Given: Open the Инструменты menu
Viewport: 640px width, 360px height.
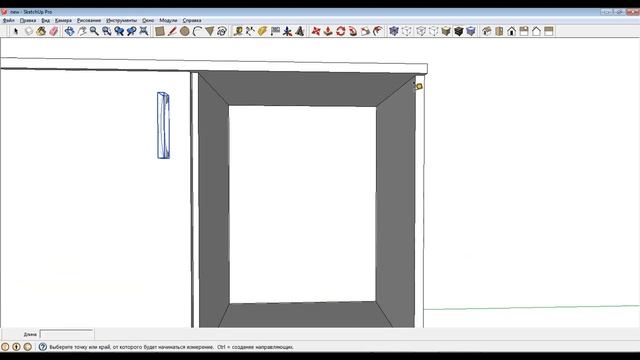Looking at the screenshot, I should click(122, 20).
